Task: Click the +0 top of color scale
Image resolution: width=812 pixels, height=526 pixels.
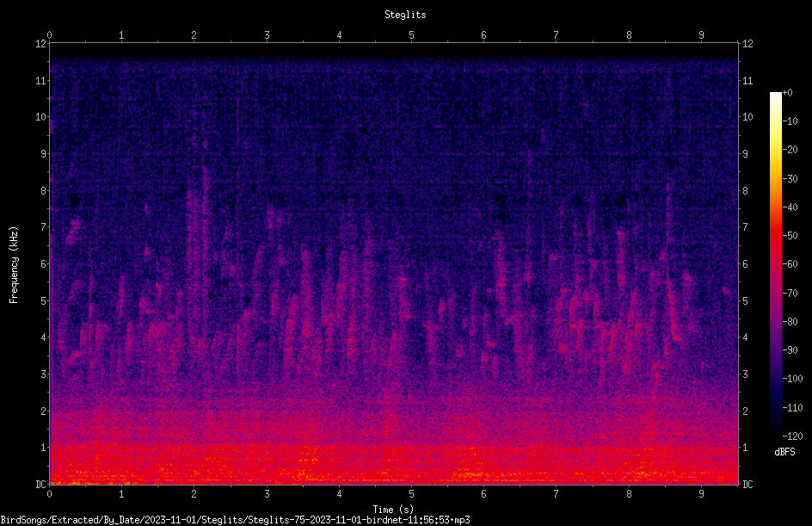Action: [787, 93]
